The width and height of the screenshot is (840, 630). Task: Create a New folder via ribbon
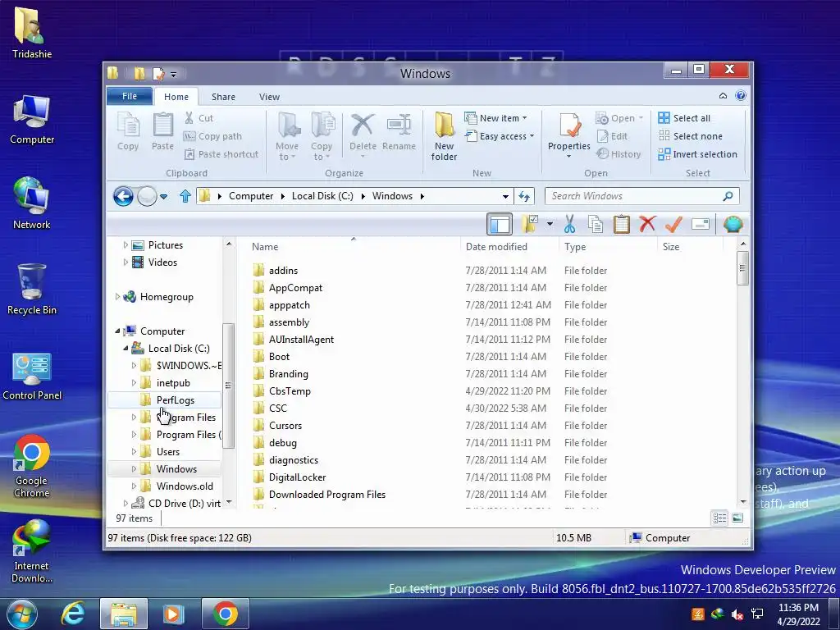point(444,136)
